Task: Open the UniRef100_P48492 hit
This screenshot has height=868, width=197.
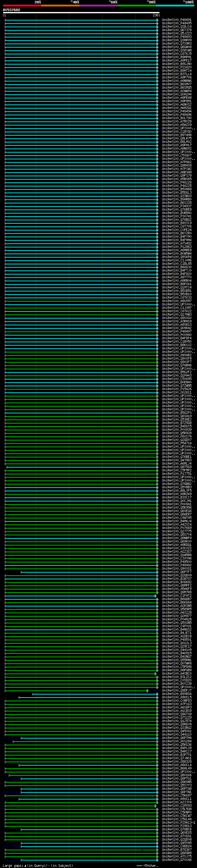Action: click(176, 565)
